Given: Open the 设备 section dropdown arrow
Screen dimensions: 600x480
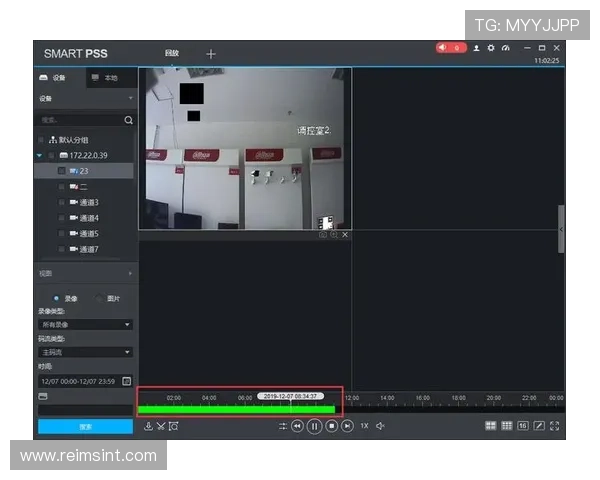Looking at the screenshot, I should 130,98.
